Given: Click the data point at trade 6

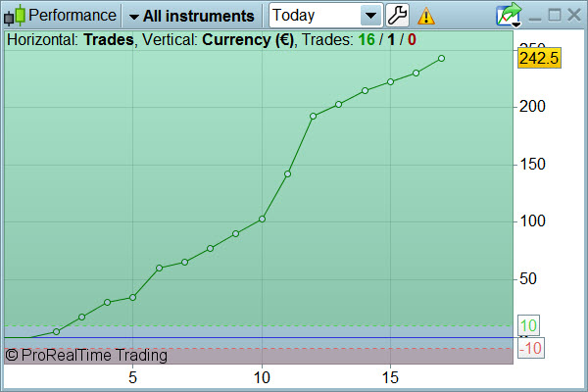Looking at the screenshot, I should pyautogui.click(x=159, y=268).
